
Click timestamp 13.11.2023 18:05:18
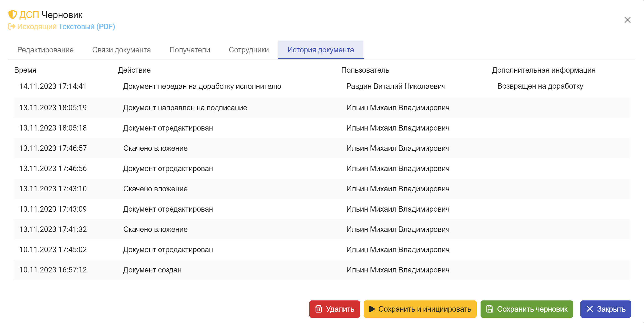pyautogui.click(x=53, y=128)
